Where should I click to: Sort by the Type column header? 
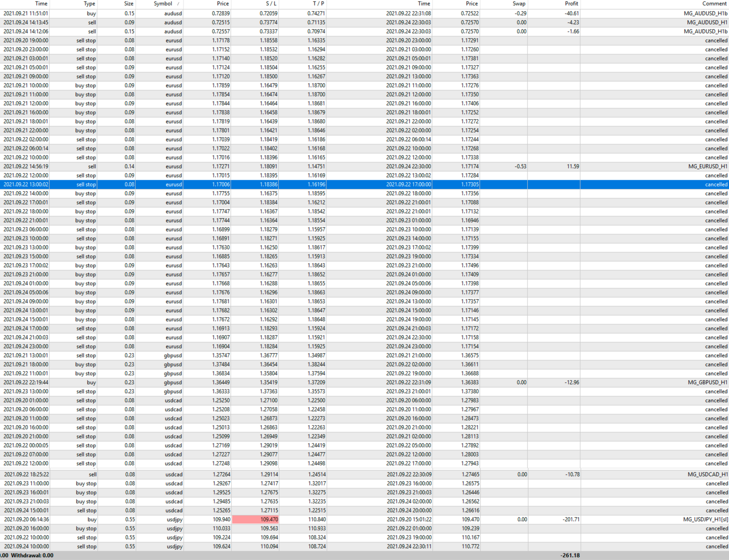point(89,4)
